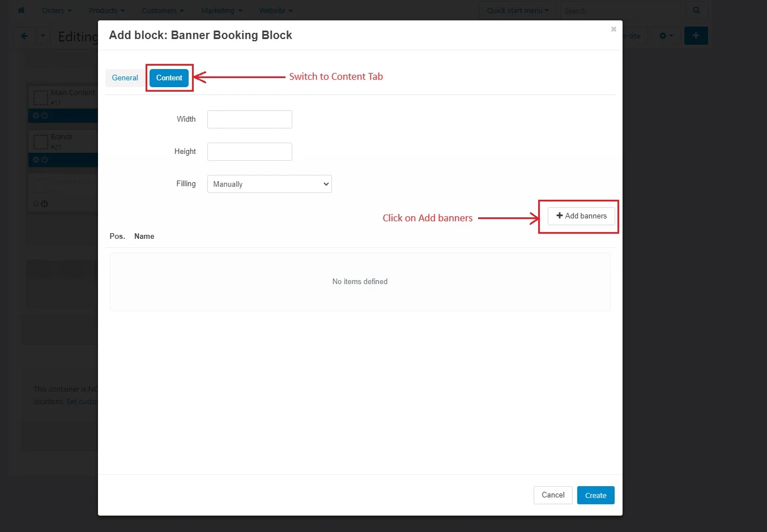Image resolution: width=767 pixels, height=532 pixels.
Task: Toggle power icon of Brands block
Action: pos(44,160)
